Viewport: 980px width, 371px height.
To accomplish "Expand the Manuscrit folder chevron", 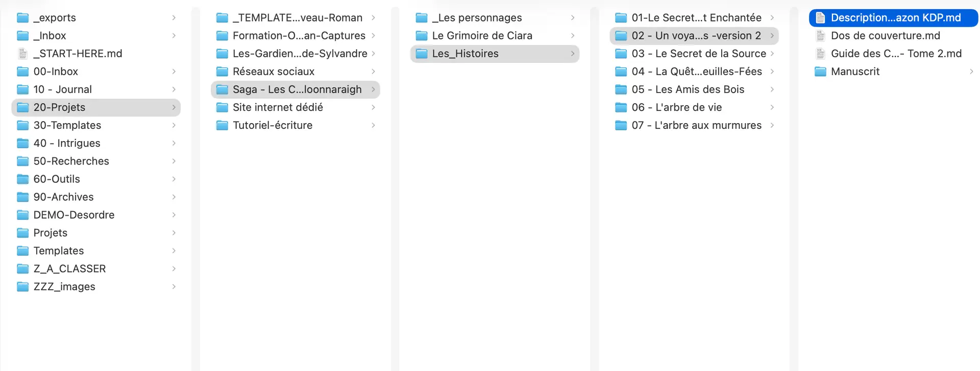I will (971, 72).
